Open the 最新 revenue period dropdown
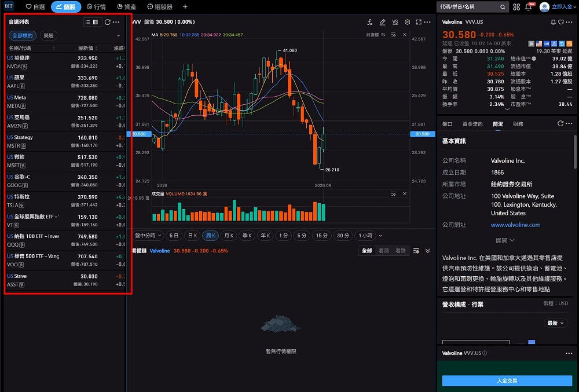This screenshot has width=579, height=392. pyautogui.click(x=555, y=323)
